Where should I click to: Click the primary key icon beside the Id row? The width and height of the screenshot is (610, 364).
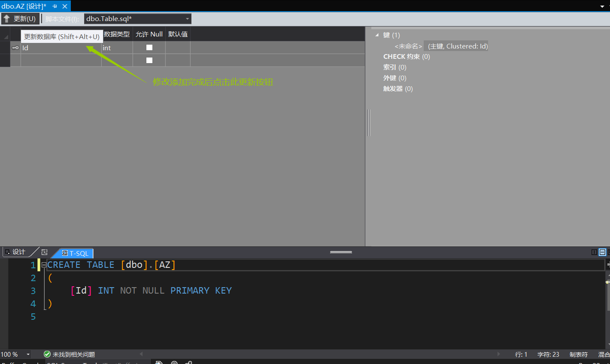tap(15, 48)
